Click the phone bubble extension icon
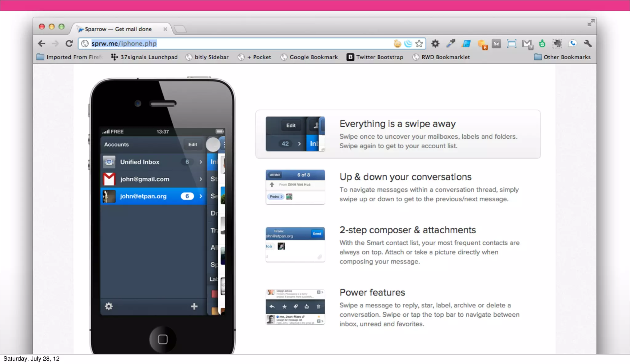This screenshot has height=364, width=630. (572, 44)
